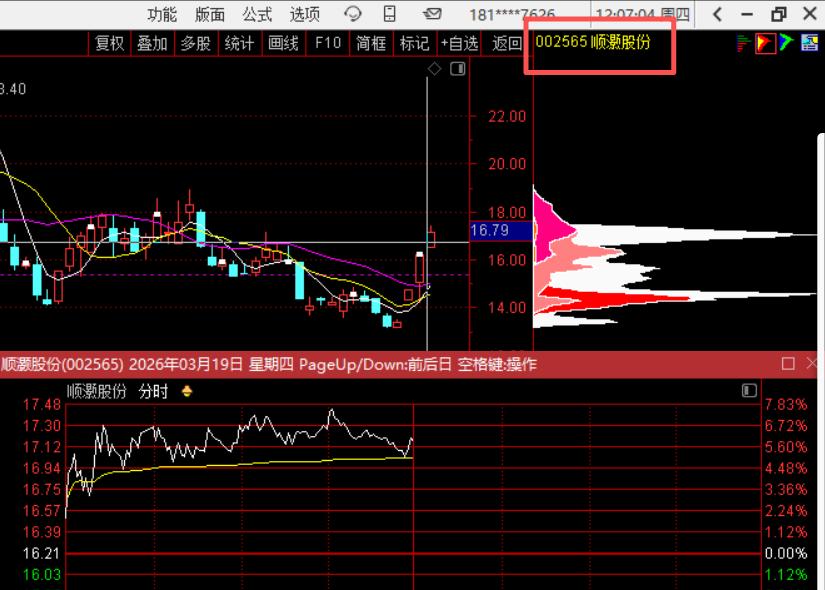This screenshot has height=590, width=825.
Task: Open the mail message icon in title bar
Action: tap(432, 14)
